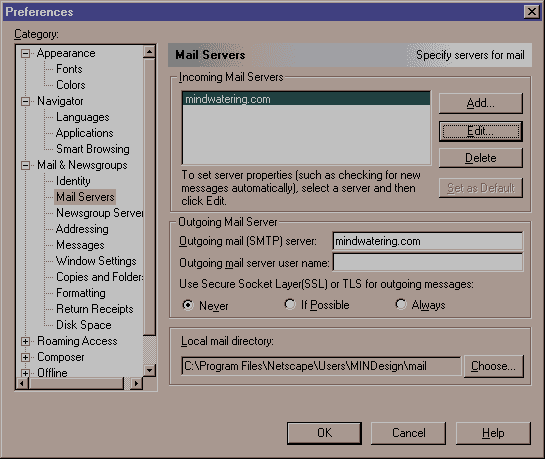Expand the Roaming Access category
Screen dimensions: 545x459
click(25, 341)
